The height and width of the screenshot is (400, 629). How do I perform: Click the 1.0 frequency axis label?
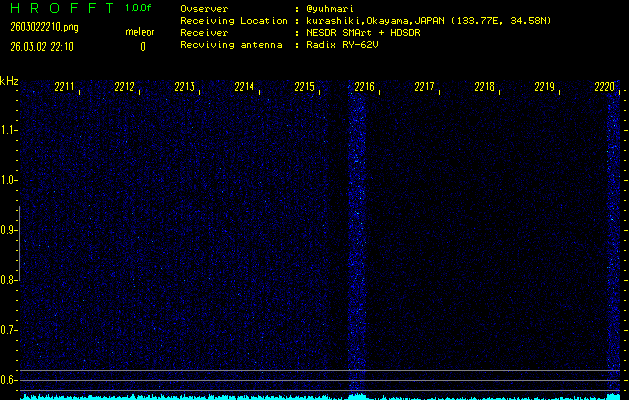(x=9, y=180)
